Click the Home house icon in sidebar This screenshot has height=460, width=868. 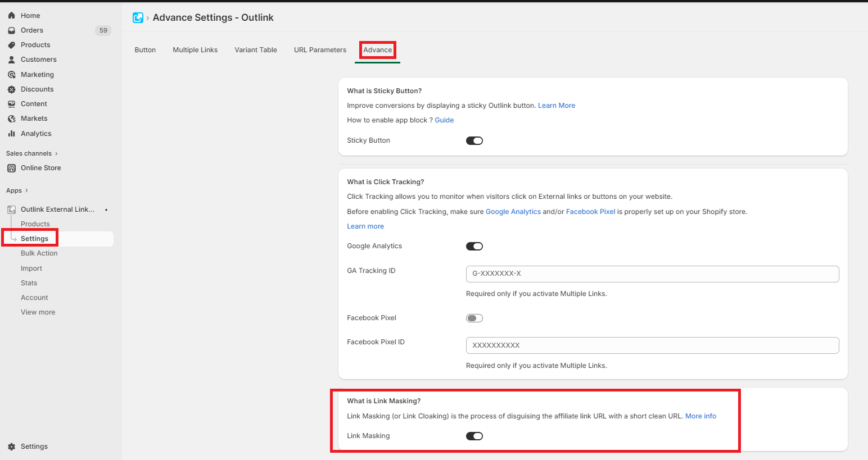point(11,16)
